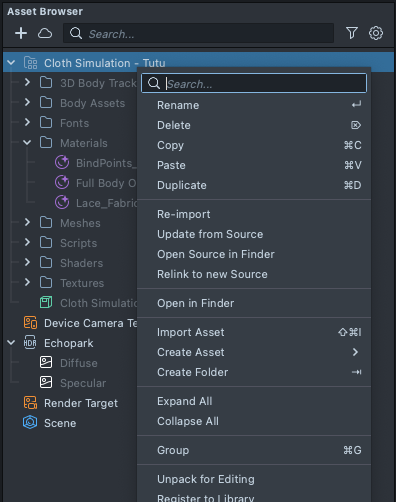Expand the Meshes folder
The image size is (396, 502).
[27, 223]
